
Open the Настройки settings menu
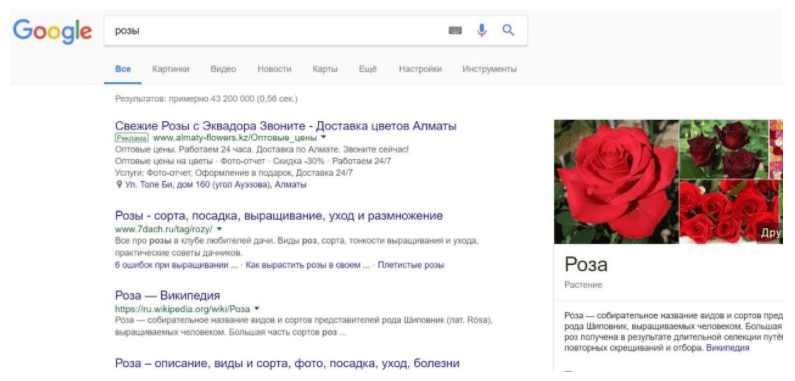point(420,69)
